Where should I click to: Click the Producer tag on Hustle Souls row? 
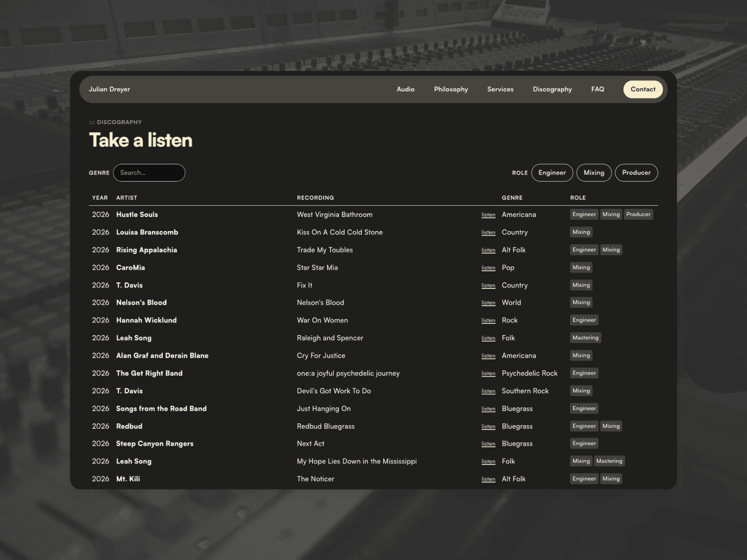click(638, 215)
